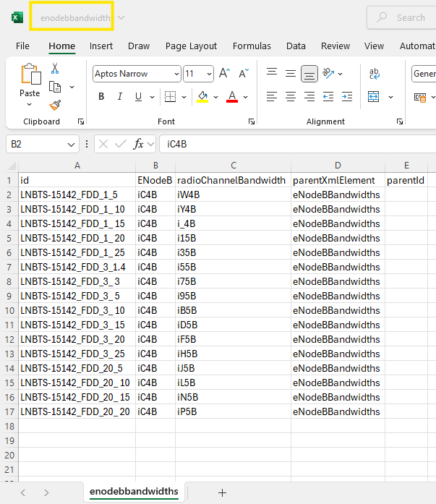Click the Merge & Center icon
Image resolution: width=436 pixels, height=504 pixels.
[374, 97]
